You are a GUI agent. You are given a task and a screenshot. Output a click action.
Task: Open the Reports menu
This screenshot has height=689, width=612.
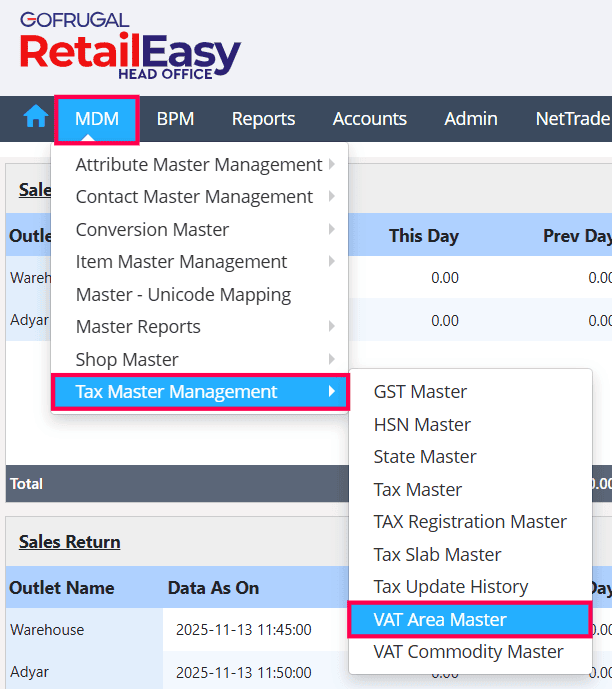(x=264, y=119)
